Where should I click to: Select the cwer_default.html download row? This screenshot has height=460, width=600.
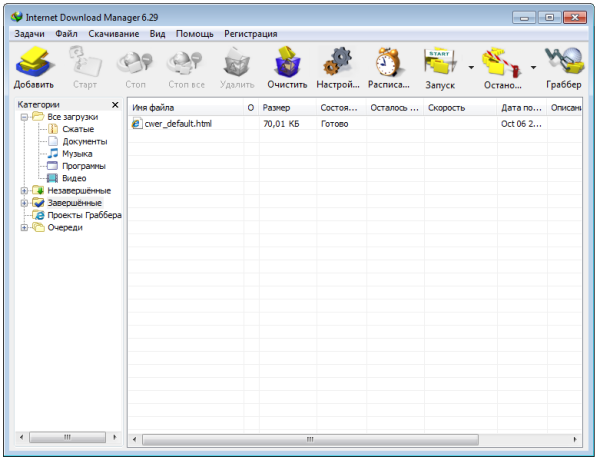pyautogui.click(x=355, y=124)
